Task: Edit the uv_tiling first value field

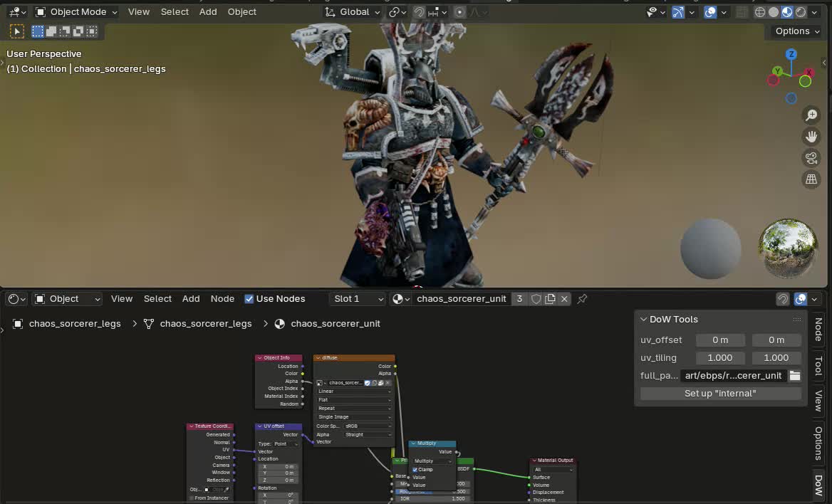Action: (x=720, y=357)
